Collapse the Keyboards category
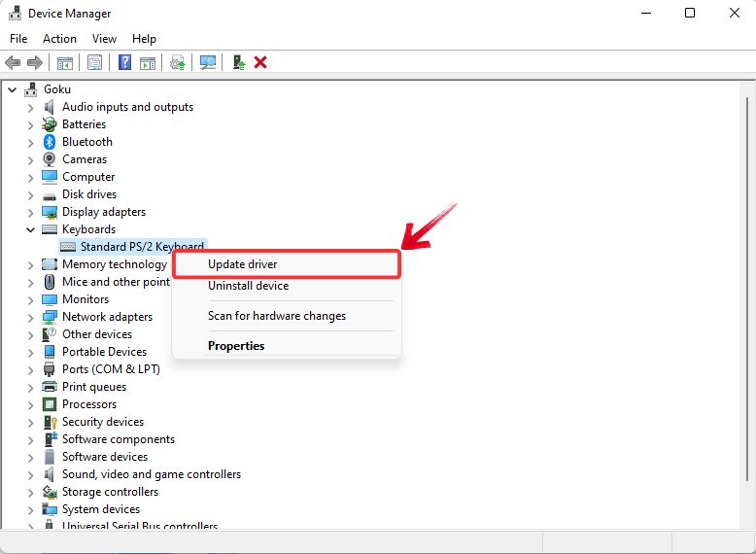756x554 pixels. click(30, 229)
